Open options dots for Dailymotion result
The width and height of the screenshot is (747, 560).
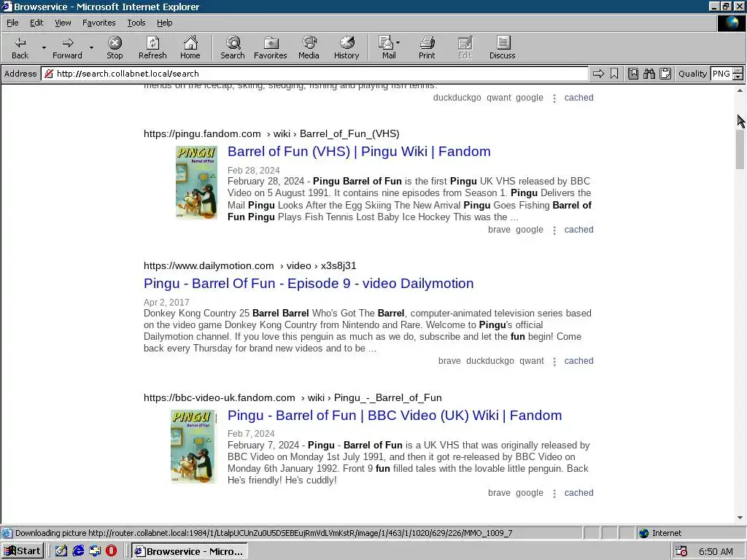click(554, 362)
